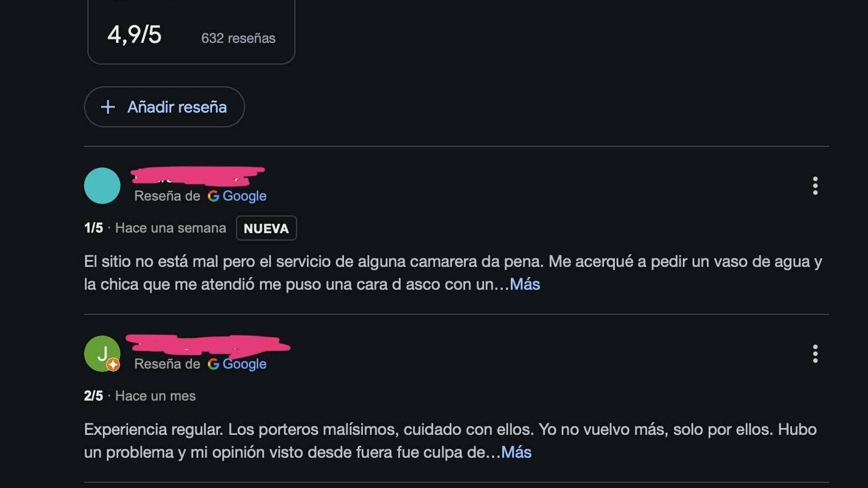Click the 632 reseñas count
Screen dimensions: 868x488
pyautogui.click(x=238, y=38)
